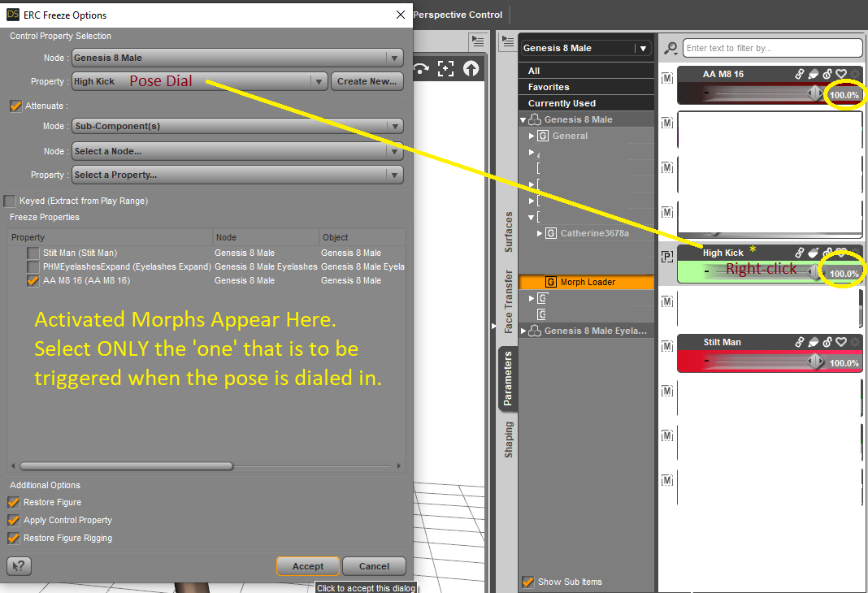Image resolution: width=868 pixels, height=593 pixels.
Task: Click the ERC link icon on High Kick
Action: pos(800,253)
